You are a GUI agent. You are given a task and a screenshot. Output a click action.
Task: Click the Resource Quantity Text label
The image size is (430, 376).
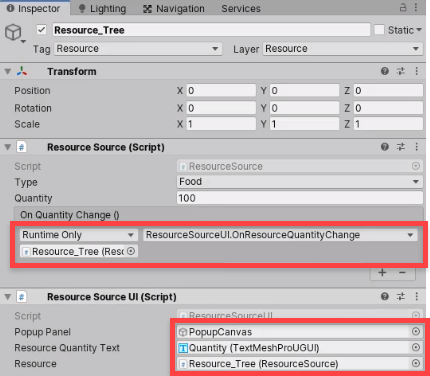pos(67,348)
